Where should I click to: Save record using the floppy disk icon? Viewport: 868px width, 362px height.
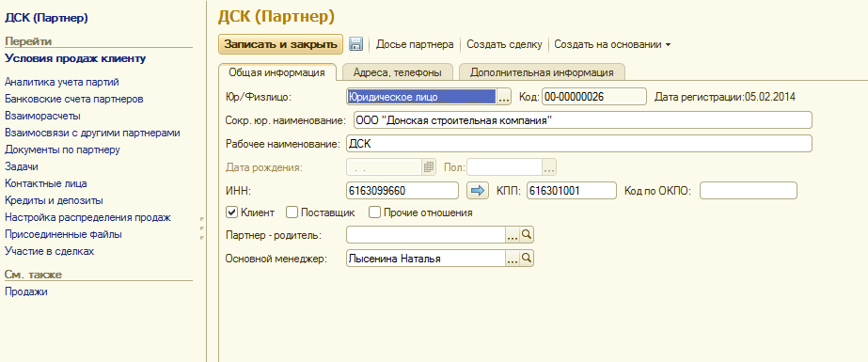(x=355, y=44)
